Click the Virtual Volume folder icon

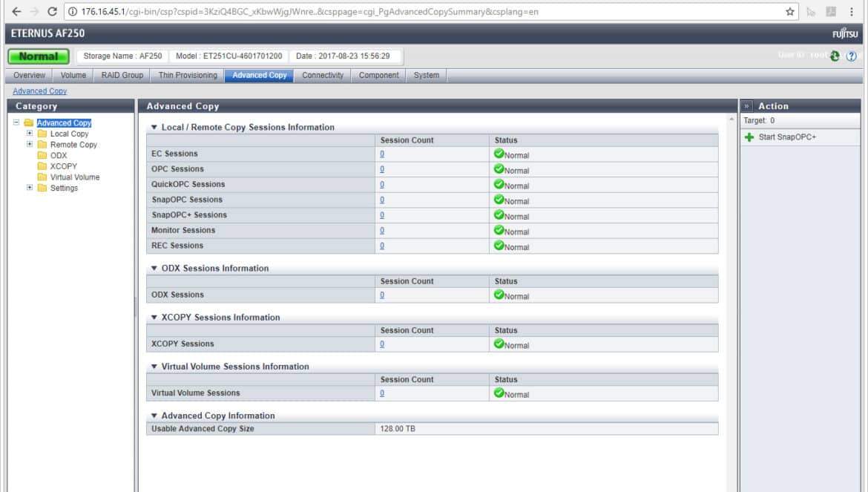tap(42, 177)
